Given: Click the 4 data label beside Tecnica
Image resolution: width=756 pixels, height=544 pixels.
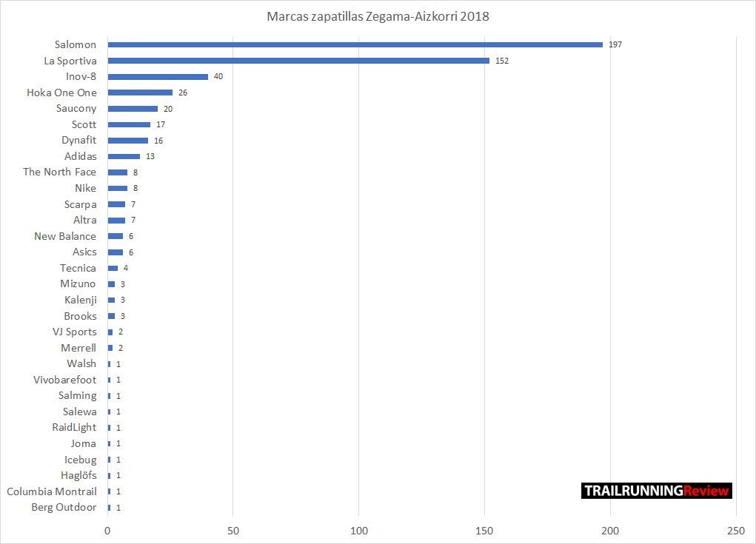Looking at the screenshot, I should coord(125,268).
